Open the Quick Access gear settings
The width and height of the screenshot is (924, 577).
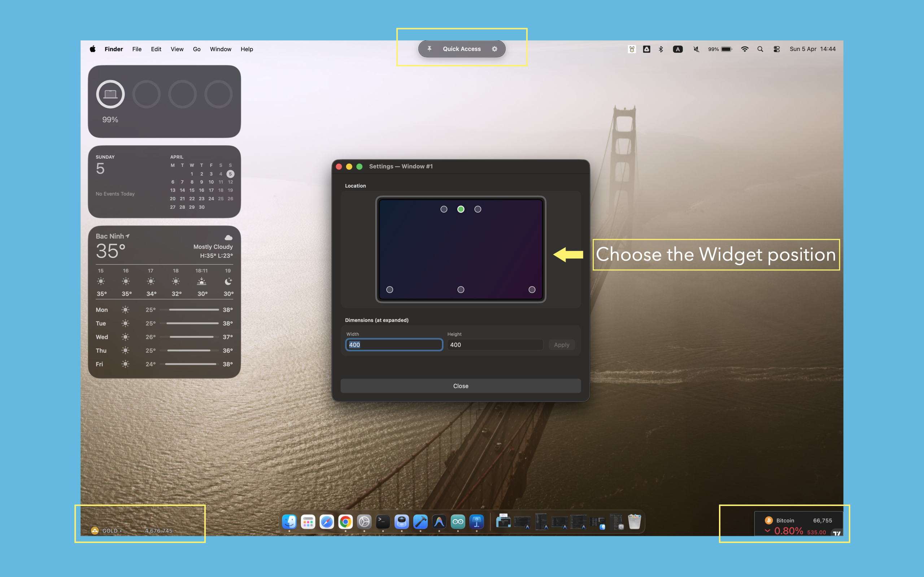[494, 49]
